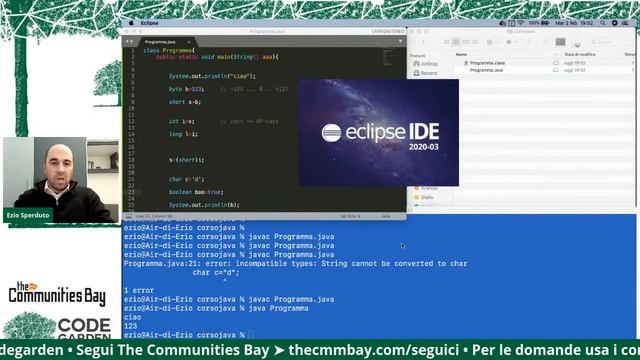This screenshot has width=640, height=360.
Task: Click the '1 error' line in terminal
Action: 139,290
